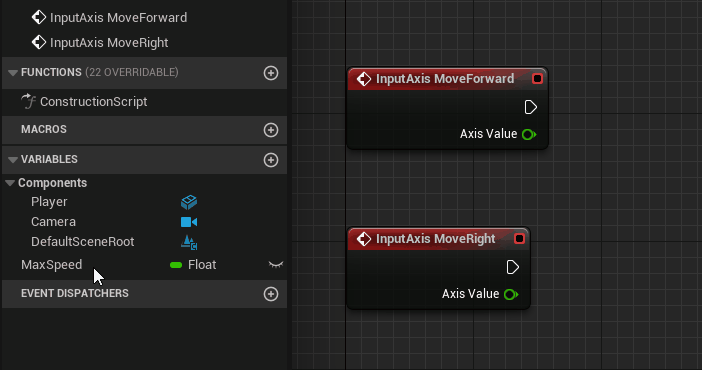Click MoveRight node Axis Value pin
The height and width of the screenshot is (370, 702).
(511, 294)
